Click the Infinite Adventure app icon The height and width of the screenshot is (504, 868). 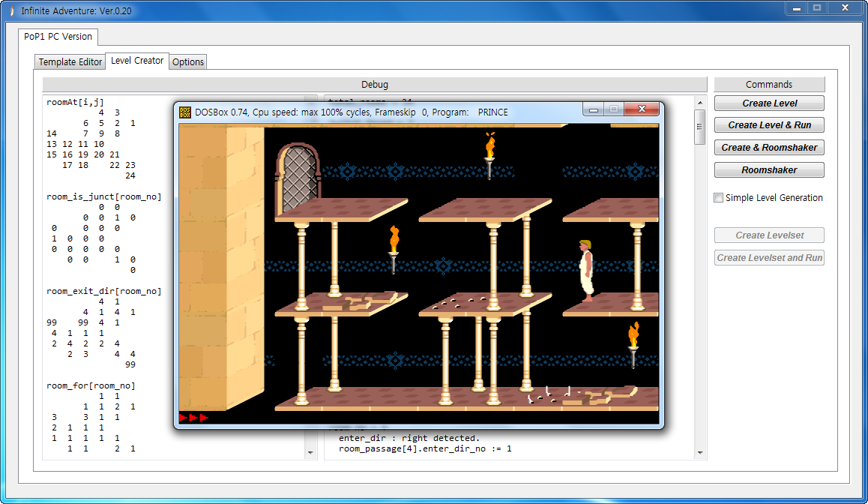click(12, 10)
